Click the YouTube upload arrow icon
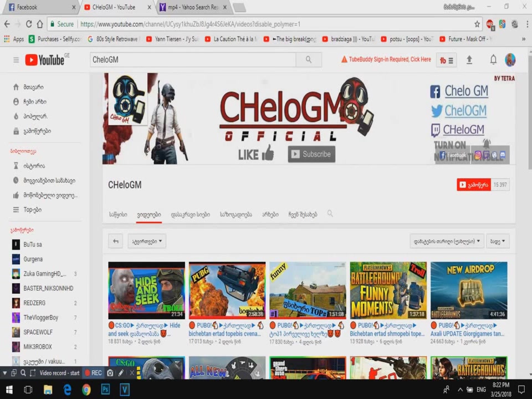 click(469, 60)
